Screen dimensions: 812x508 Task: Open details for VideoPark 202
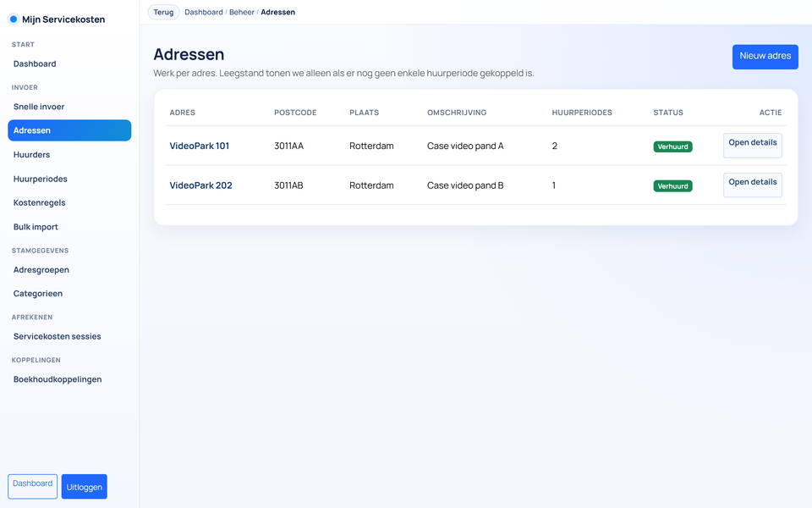pos(752,185)
